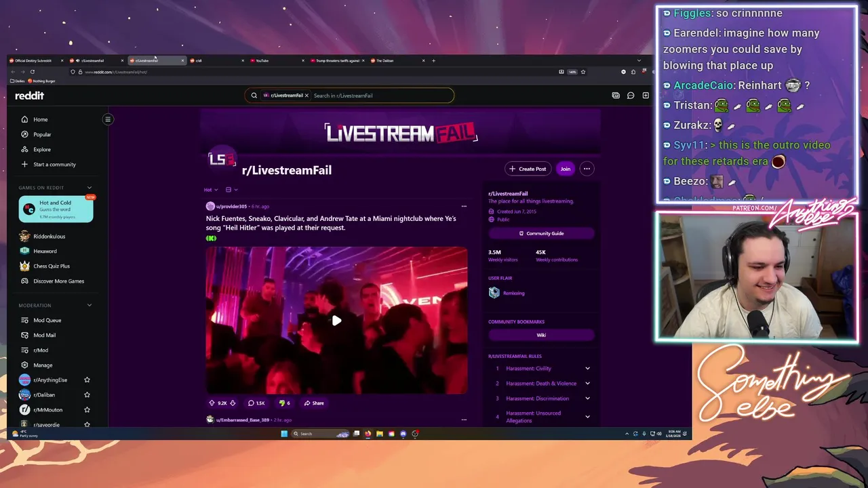Open options menu for the Nick Fuentes post
The image size is (868, 488).
click(x=464, y=206)
